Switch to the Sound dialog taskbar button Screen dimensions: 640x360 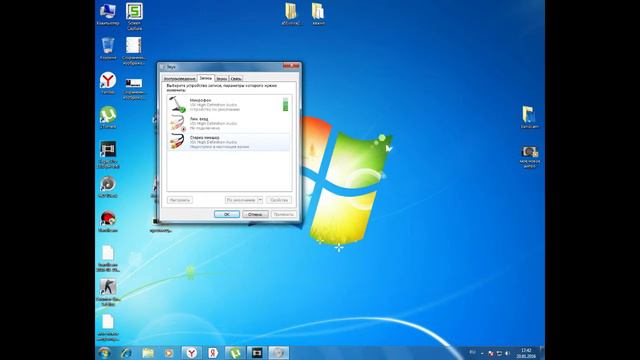(279, 353)
